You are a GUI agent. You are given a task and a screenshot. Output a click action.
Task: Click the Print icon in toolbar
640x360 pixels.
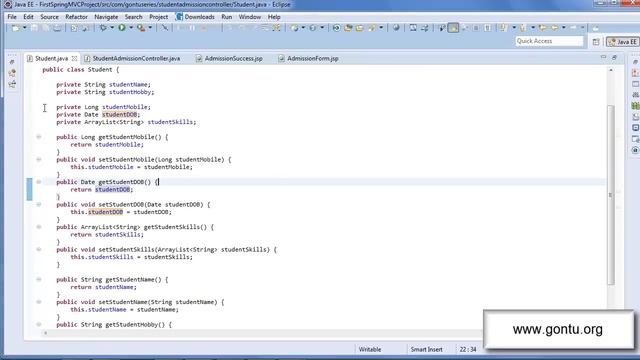tap(58, 28)
